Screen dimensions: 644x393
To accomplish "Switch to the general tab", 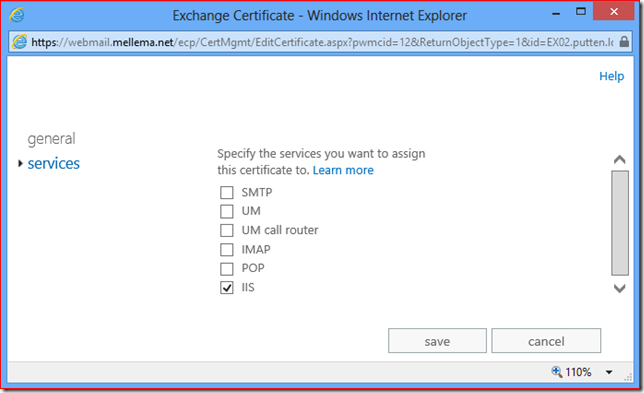I will pos(51,139).
